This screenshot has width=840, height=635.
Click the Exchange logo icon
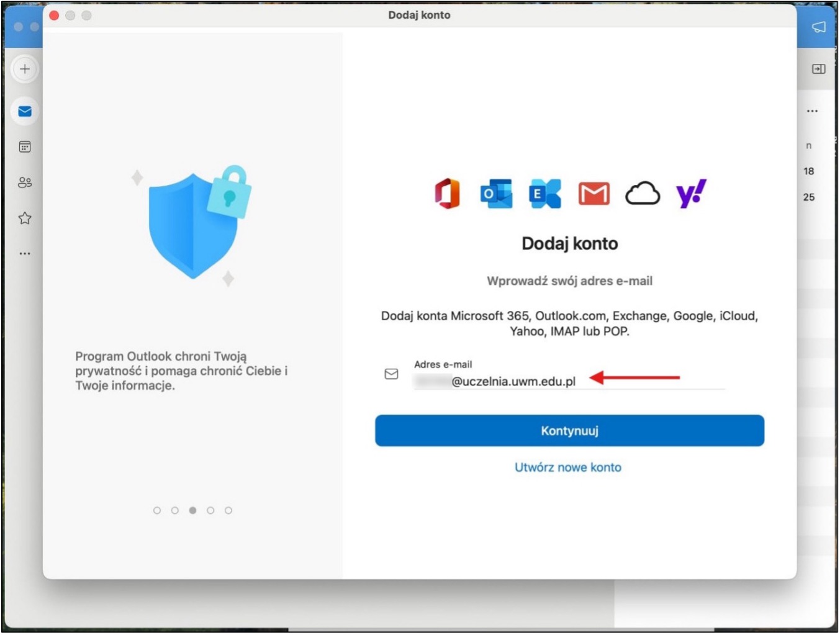pos(544,194)
